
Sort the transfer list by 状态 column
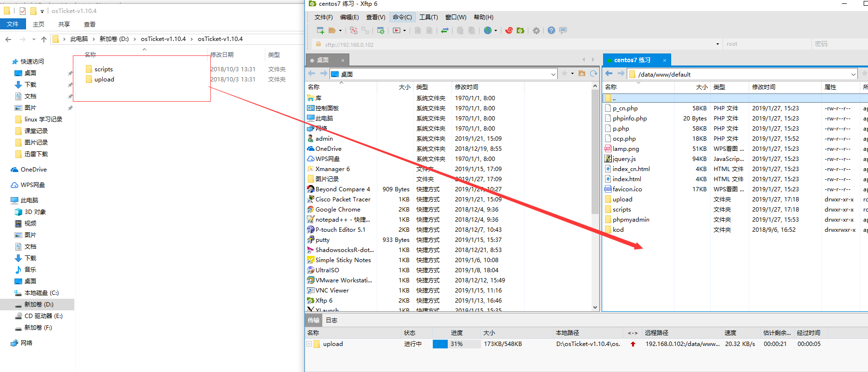coord(417,332)
